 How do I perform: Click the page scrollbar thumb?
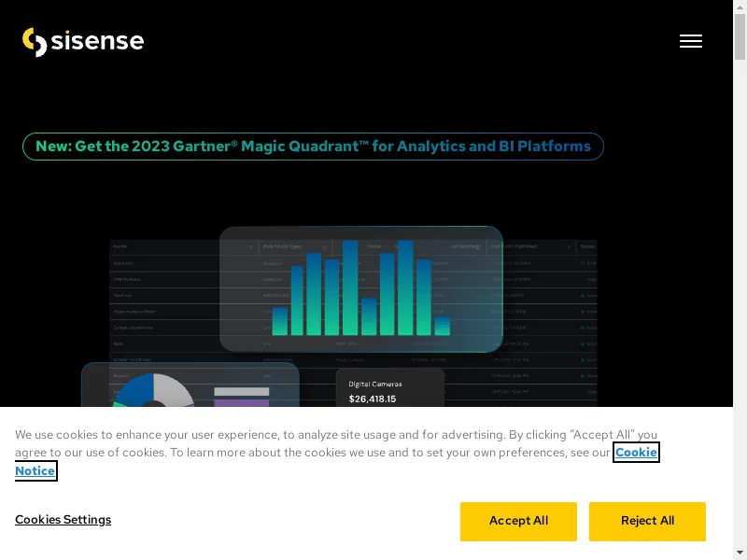pos(740,36)
